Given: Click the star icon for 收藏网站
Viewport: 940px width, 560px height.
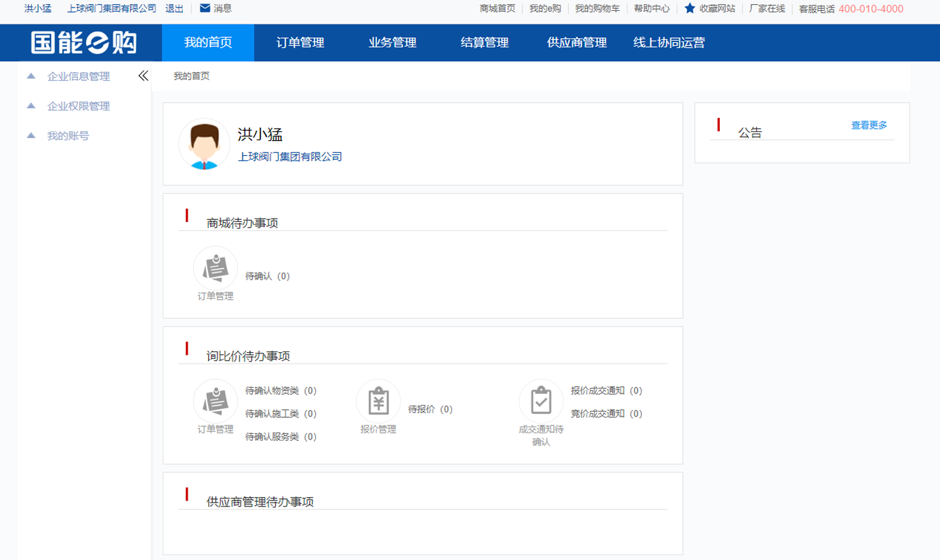Looking at the screenshot, I should (x=690, y=8).
